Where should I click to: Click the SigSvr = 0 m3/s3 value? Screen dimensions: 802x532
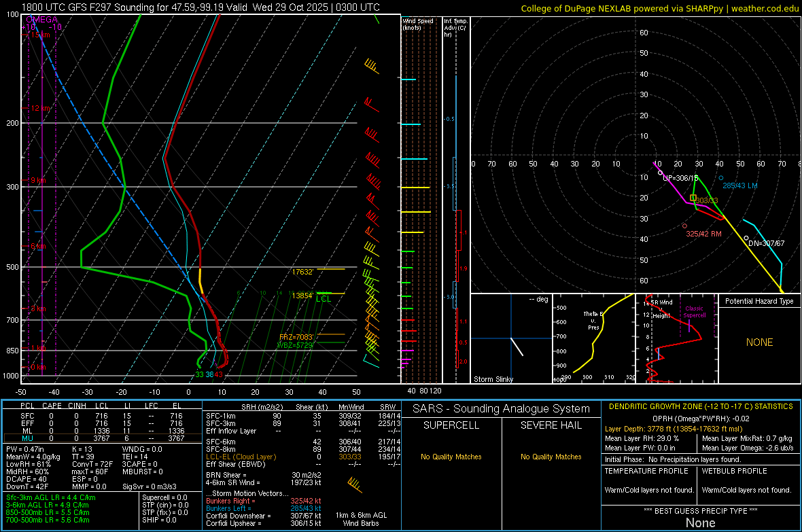pyautogui.click(x=150, y=487)
